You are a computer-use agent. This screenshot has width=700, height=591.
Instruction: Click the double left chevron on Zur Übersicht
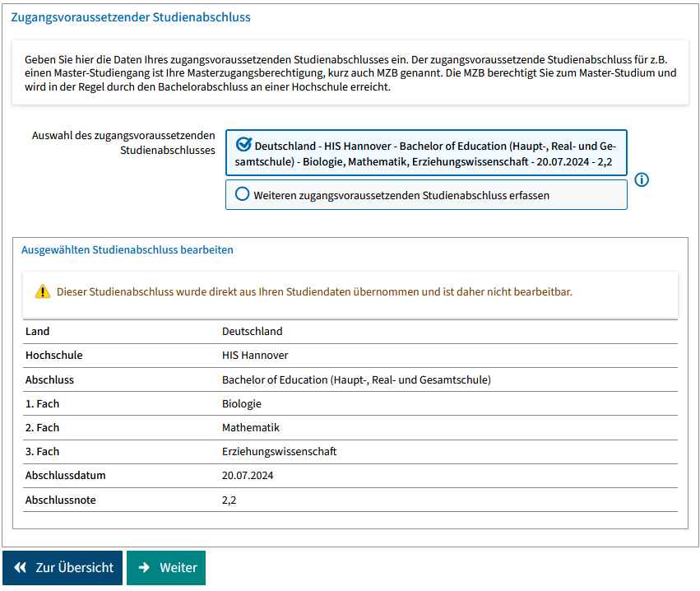pos(21,568)
